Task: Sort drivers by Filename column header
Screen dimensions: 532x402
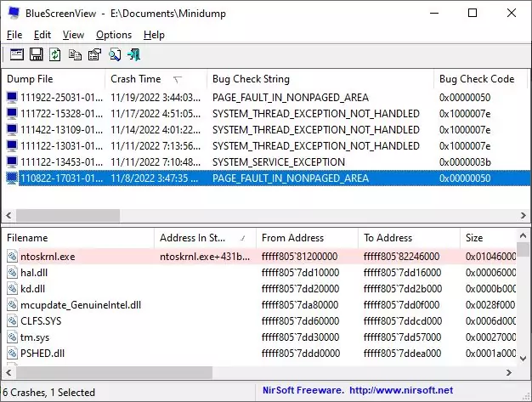Action: pos(78,238)
